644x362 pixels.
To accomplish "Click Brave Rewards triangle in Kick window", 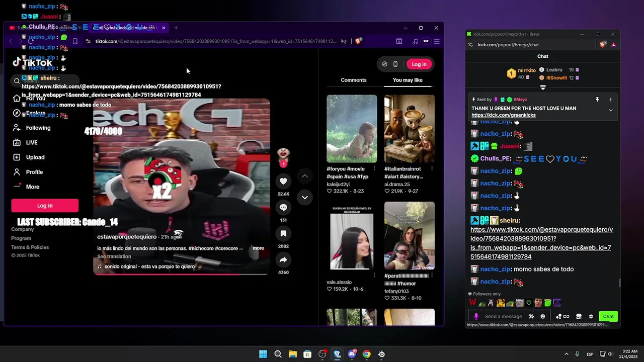I will point(613,45).
